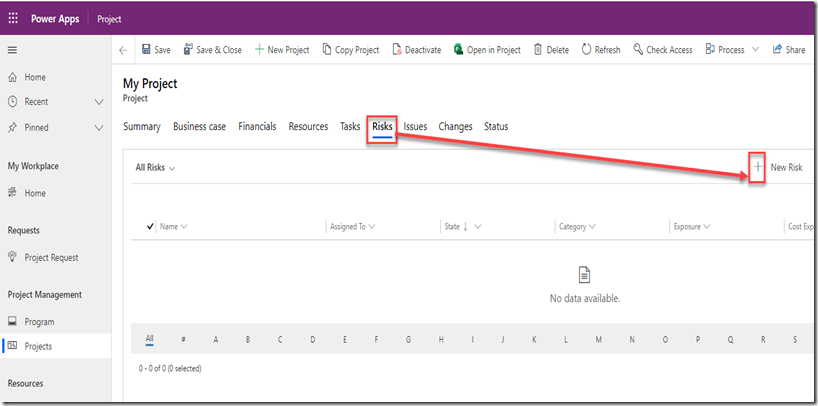Click Open in Project icon
Screen dimensions: 818x406
click(x=458, y=50)
